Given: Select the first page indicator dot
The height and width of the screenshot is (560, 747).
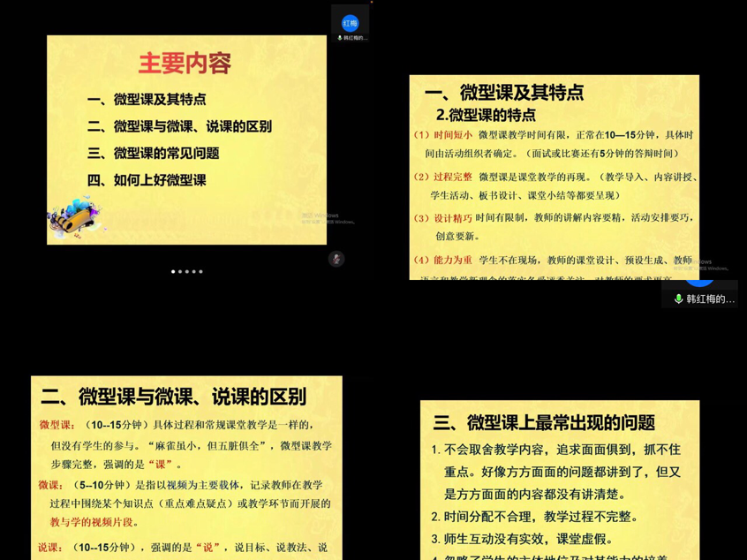Looking at the screenshot, I should [x=173, y=272].
